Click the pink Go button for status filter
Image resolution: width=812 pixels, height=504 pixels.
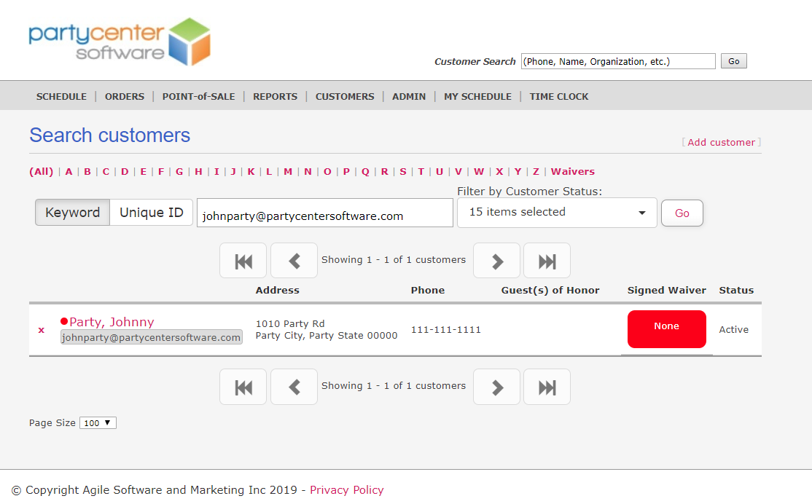coord(682,213)
